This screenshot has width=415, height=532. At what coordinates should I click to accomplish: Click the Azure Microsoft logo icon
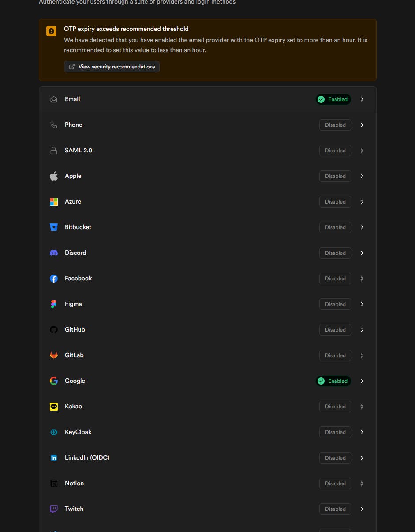(54, 202)
